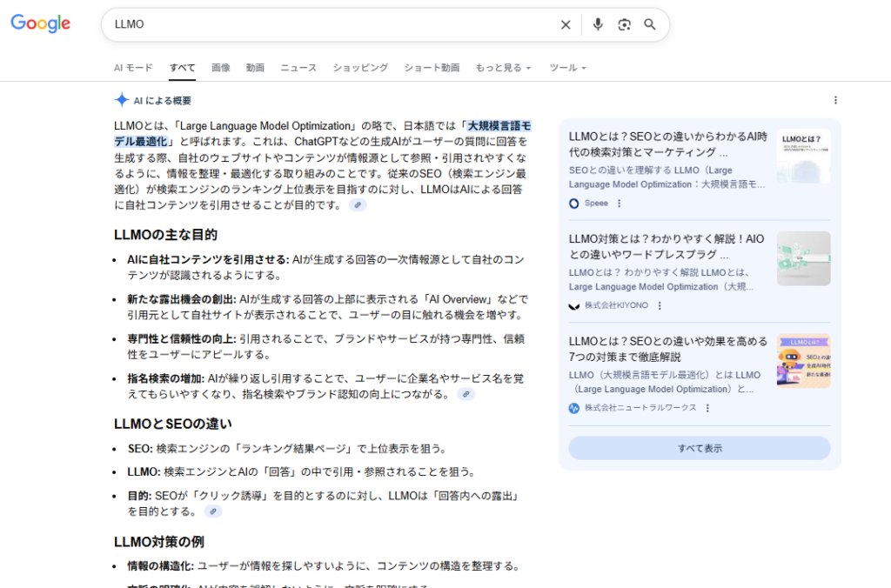
Task: Open three-dot menu beside 株式会社KIYONO
Action: pyautogui.click(x=660, y=305)
